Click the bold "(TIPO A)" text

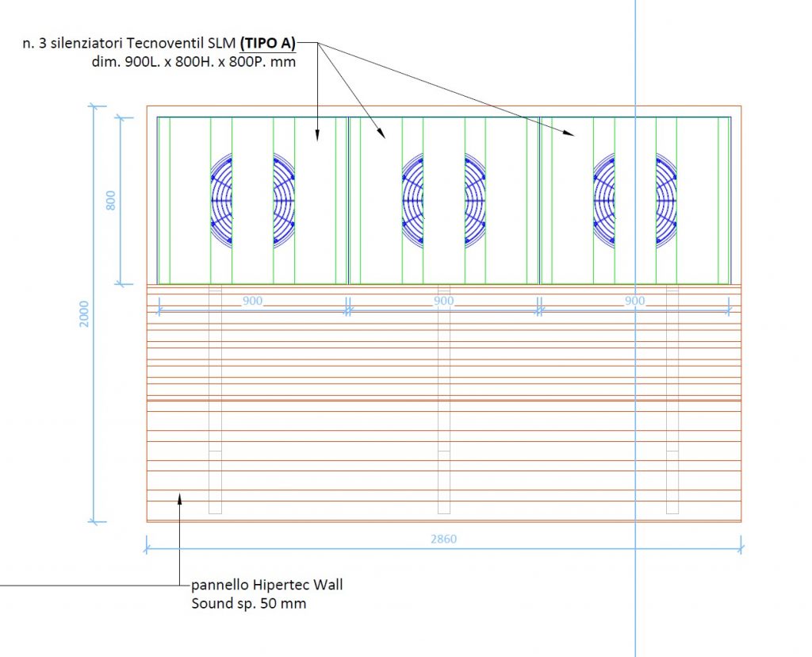[268, 44]
